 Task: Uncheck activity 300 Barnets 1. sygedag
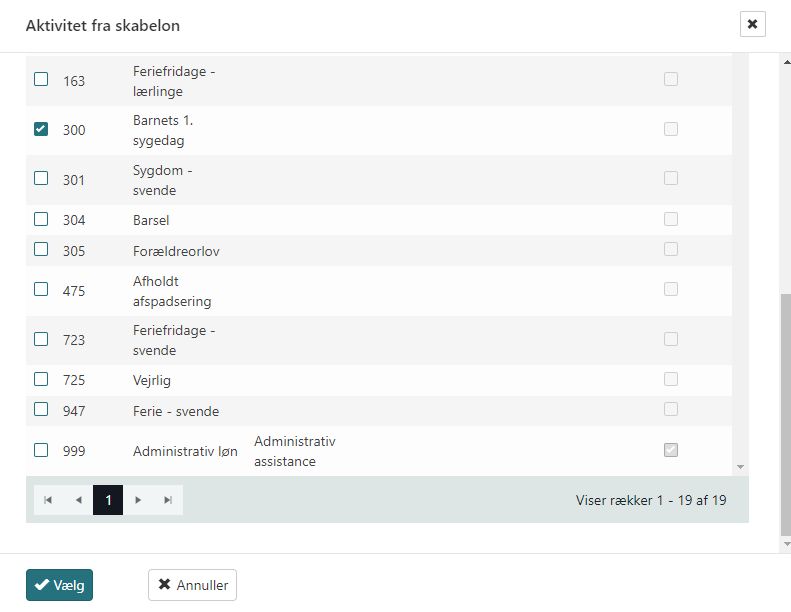point(41,129)
